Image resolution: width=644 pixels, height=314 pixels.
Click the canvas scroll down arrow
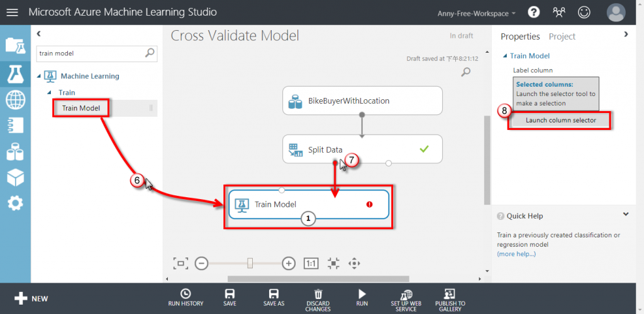tap(487, 271)
